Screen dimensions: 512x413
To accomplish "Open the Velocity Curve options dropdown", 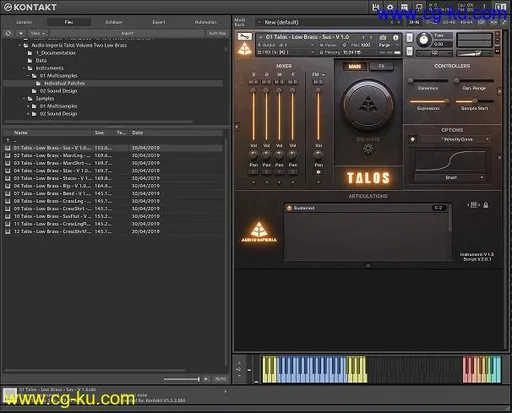I will click(455, 139).
